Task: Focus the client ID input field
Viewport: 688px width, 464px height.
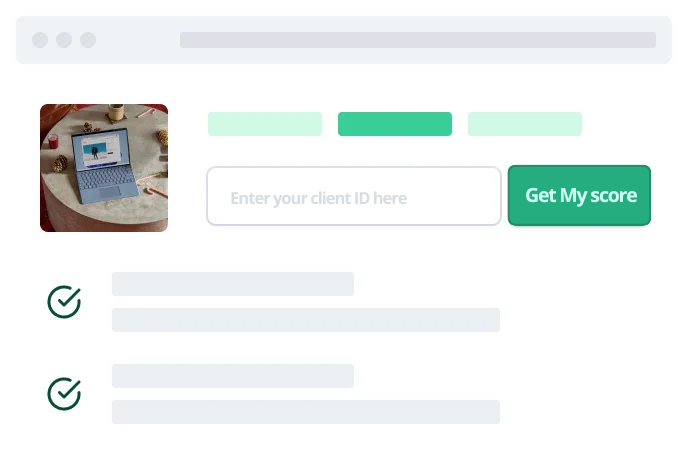Action: (x=354, y=196)
